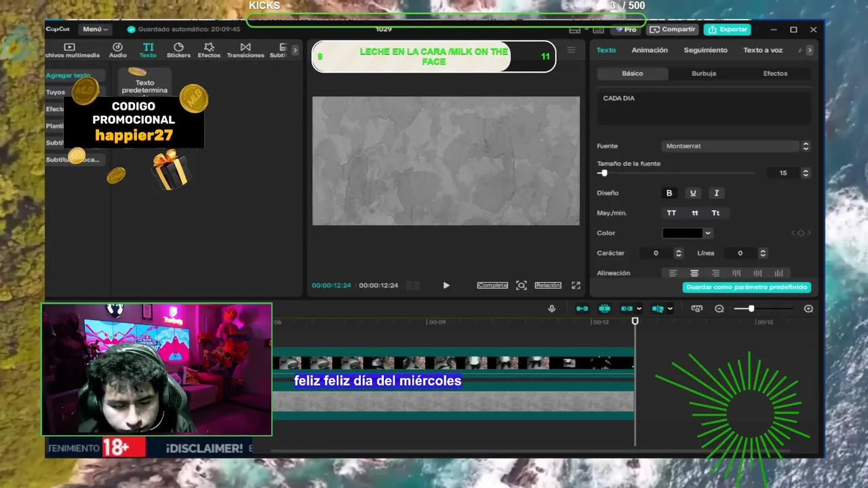The image size is (868, 488).
Task: Show more properties tabs arrow
Action: pos(809,50)
